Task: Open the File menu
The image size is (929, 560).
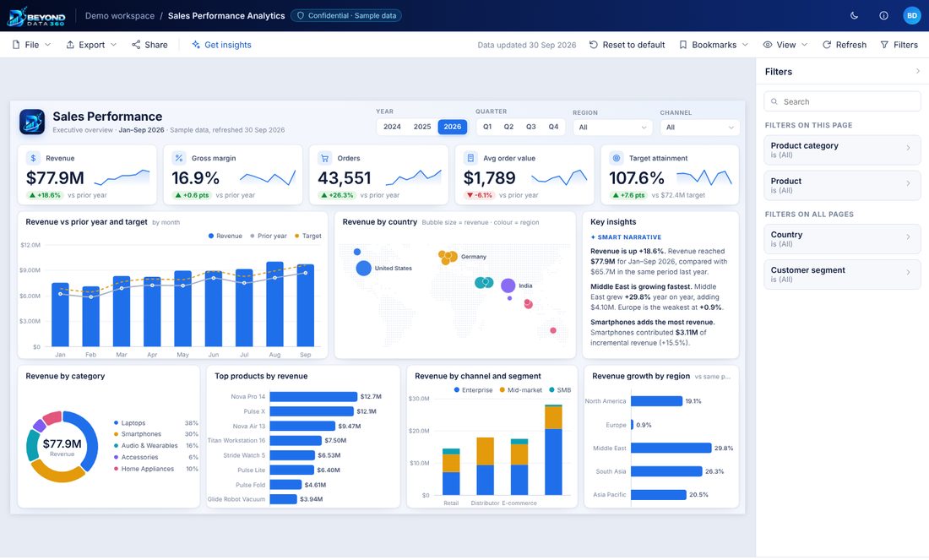Action: [x=31, y=45]
